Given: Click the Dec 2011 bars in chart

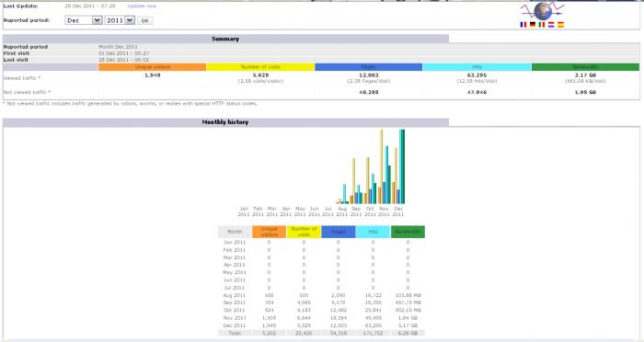Looking at the screenshot, I should point(398,166).
